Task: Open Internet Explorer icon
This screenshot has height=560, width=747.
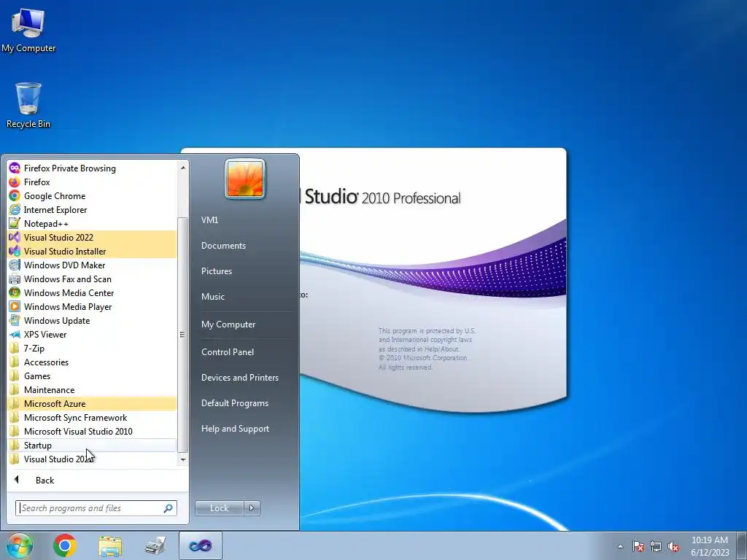Action: pyautogui.click(x=15, y=209)
